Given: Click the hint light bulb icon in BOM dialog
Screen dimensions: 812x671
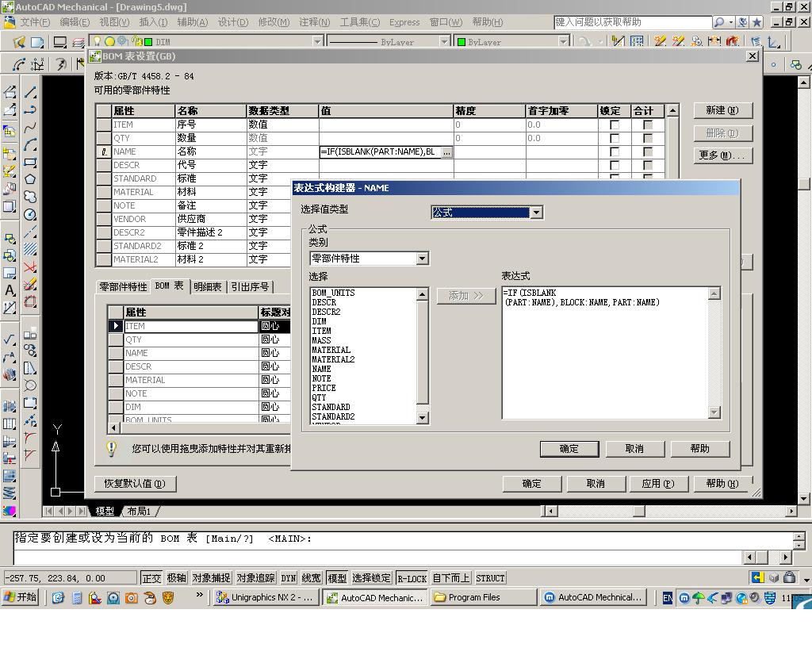Looking at the screenshot, I should [x=111, y=449].
